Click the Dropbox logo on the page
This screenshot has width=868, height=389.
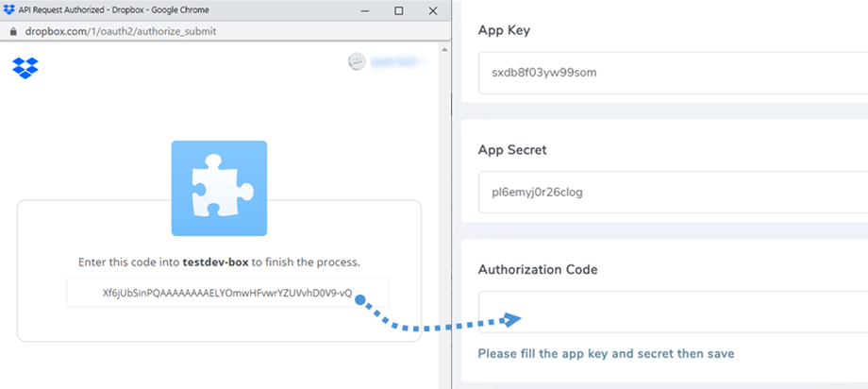(25, 68)
